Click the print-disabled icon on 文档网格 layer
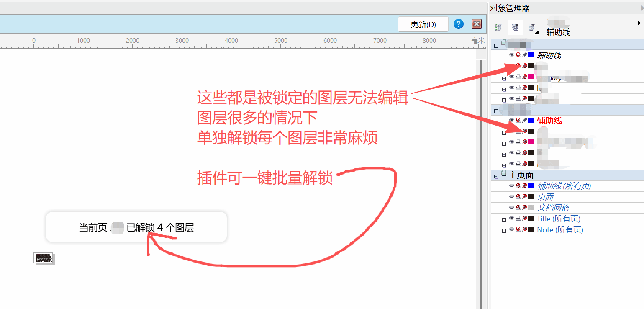644x309 pixels. pos(518,208)
